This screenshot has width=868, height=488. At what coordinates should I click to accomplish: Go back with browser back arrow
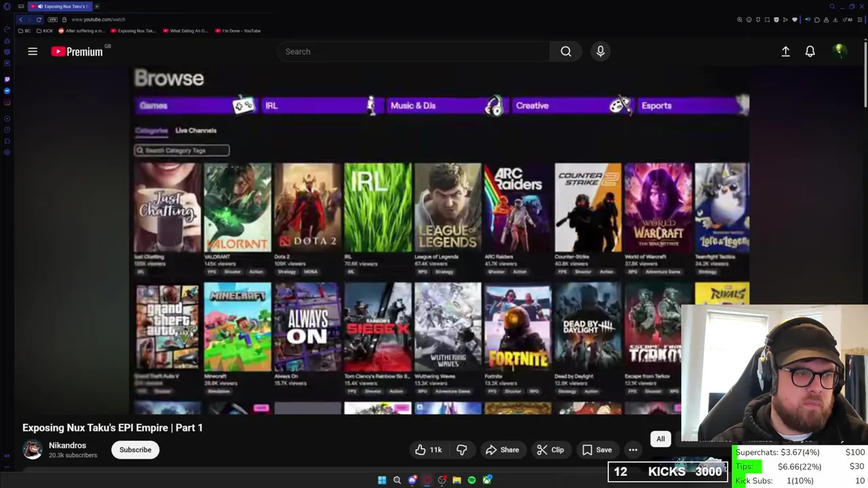coord(20,19)
